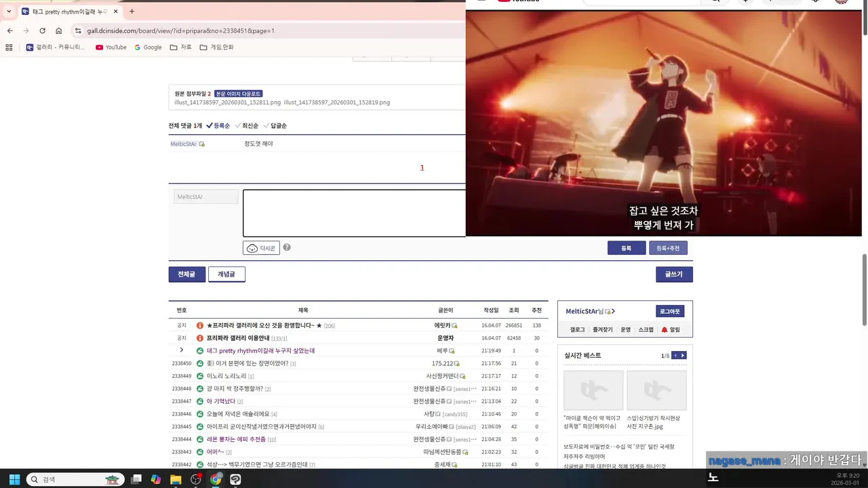This screenshot has height=488, width=868.
Task: Open the 알림 bell notifications
Action: (670, 329)
